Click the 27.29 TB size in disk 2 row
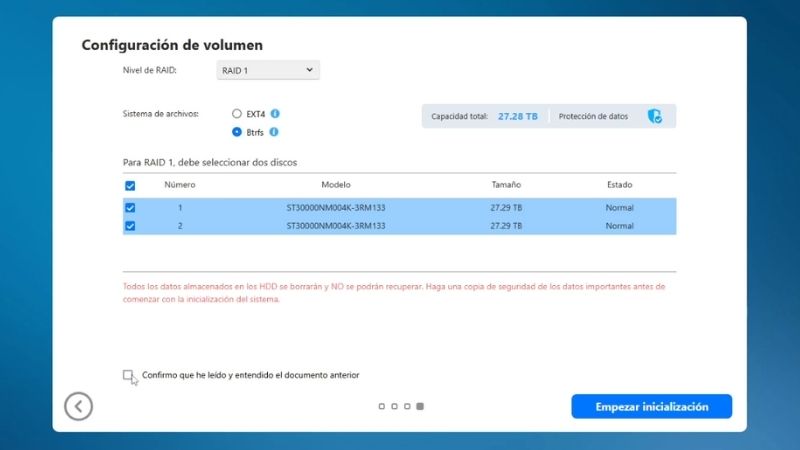Viewport: 800px width, 450px height. (x=506, y=226)
